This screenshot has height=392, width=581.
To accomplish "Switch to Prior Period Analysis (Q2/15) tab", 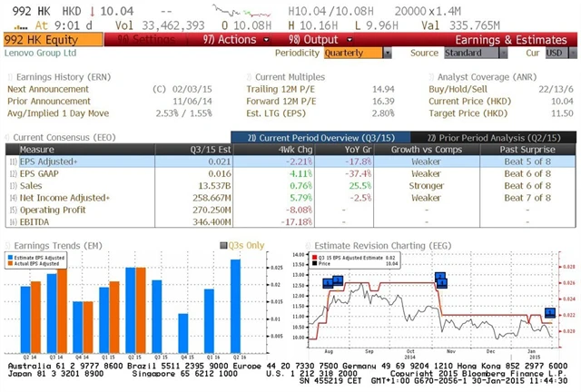I will click(x=498, y=136).
